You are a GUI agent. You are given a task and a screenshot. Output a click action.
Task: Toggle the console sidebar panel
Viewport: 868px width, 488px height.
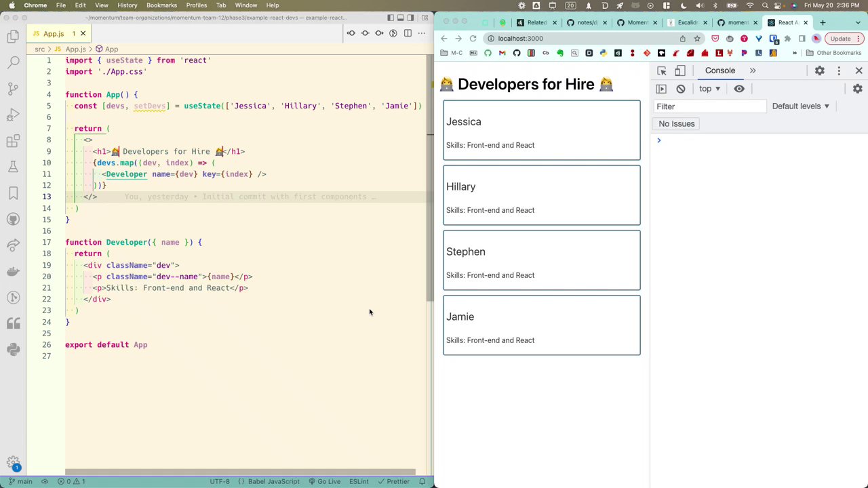pos(661,89)
